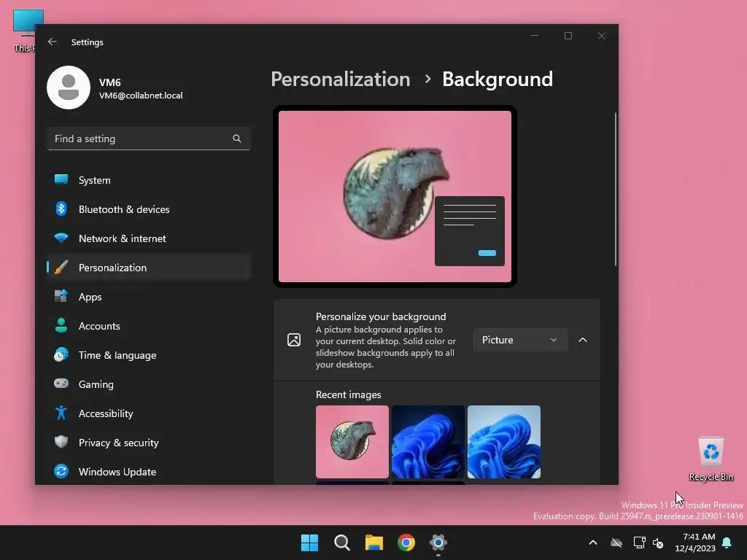Click the Recent images label
This screenshot has width=747, height=560.
click(x=348, y=394)
